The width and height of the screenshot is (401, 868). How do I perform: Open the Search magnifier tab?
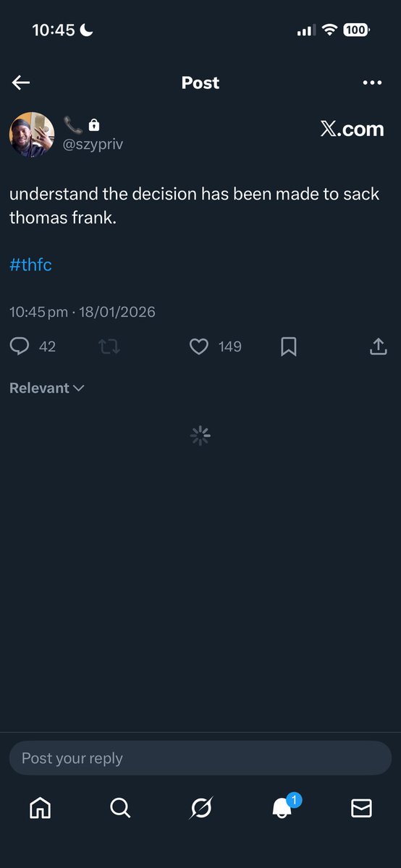pyautogui.click(x=120, y=807)
